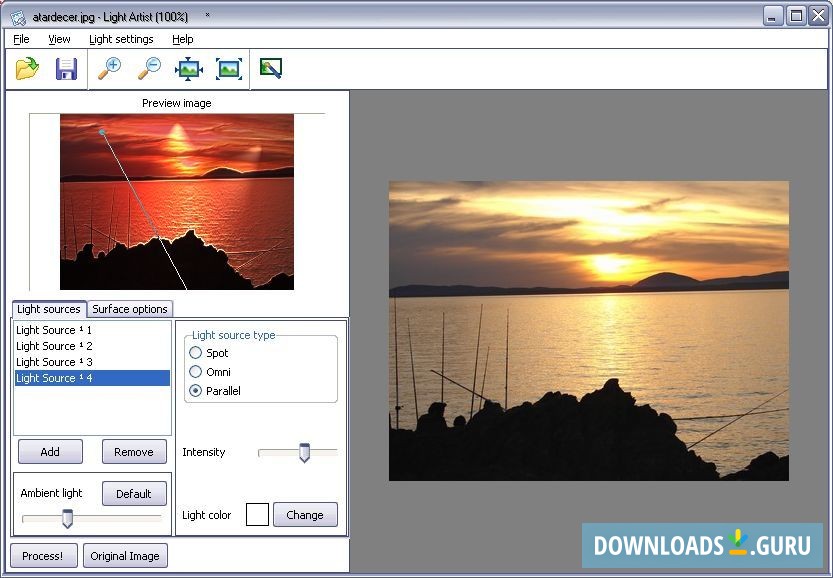Click the main sunset image canvas
This screenshot has width=833, height=578.
point(589,330)
